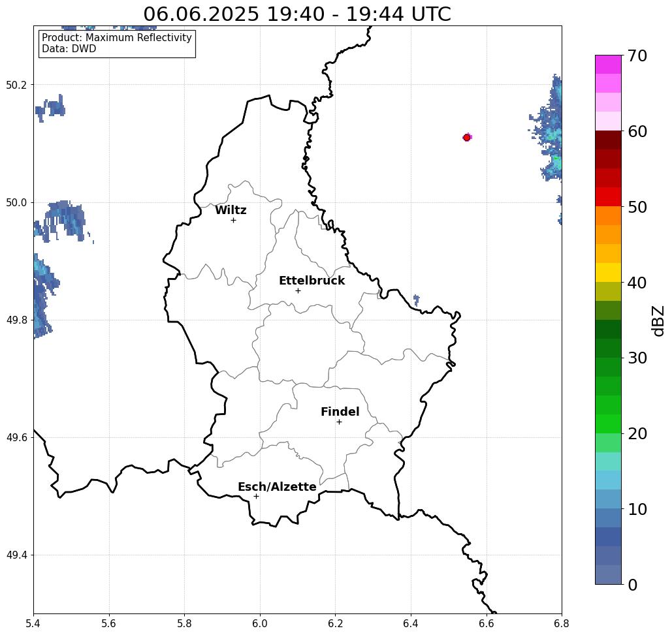
Task: Click longitude label 5.4
Action: [33, 623]
